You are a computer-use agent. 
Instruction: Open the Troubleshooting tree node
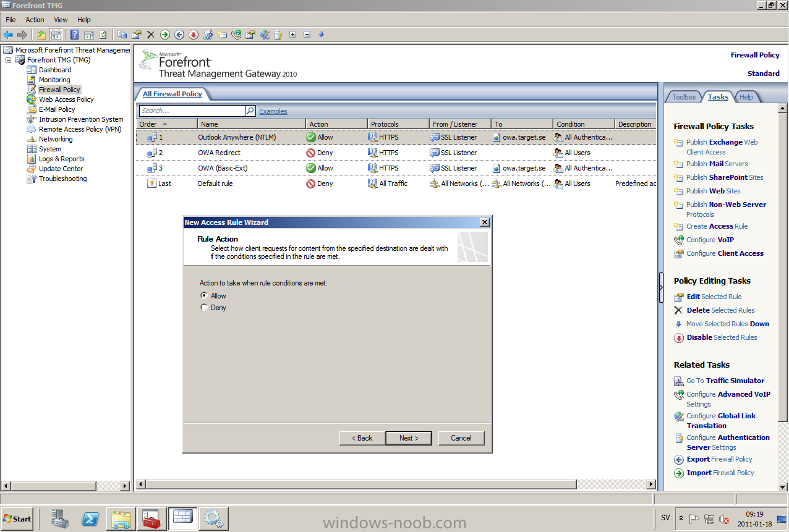[x=62, y=179]
